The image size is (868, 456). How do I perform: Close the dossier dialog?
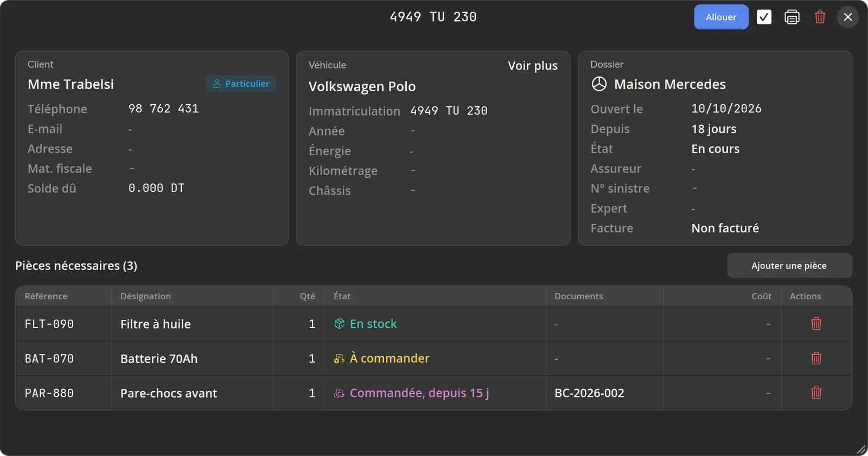click(848, 17)
